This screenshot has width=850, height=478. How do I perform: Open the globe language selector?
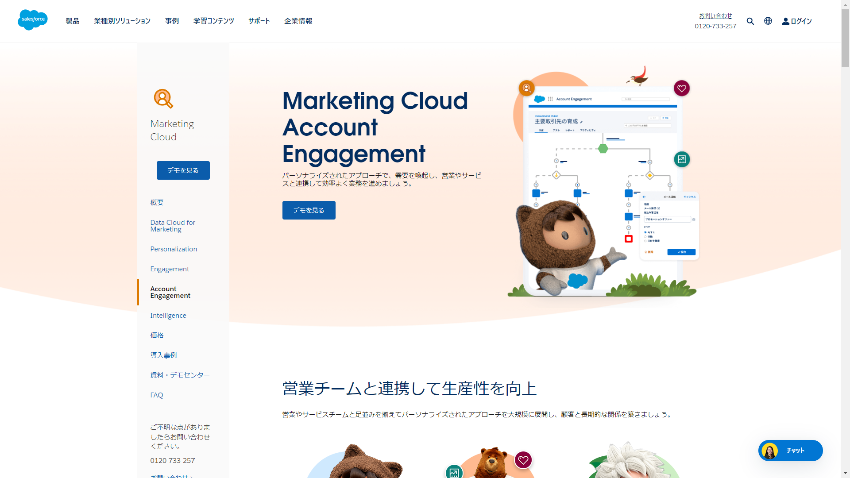pyautogui.click(x=768, y=21)
